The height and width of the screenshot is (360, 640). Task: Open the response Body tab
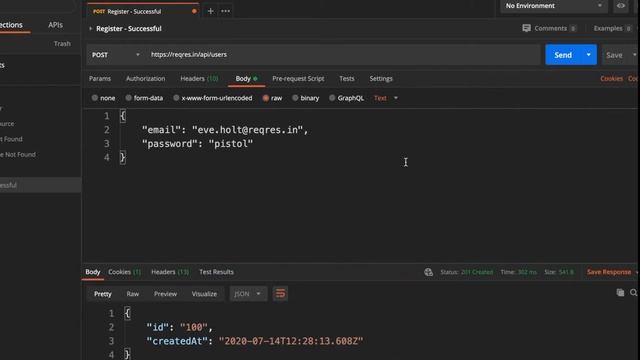pos(93,272)
